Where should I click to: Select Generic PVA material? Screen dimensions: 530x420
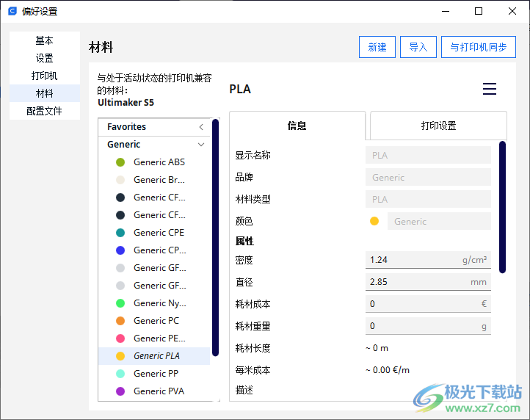pyautogui.click(x=154, y=391)
